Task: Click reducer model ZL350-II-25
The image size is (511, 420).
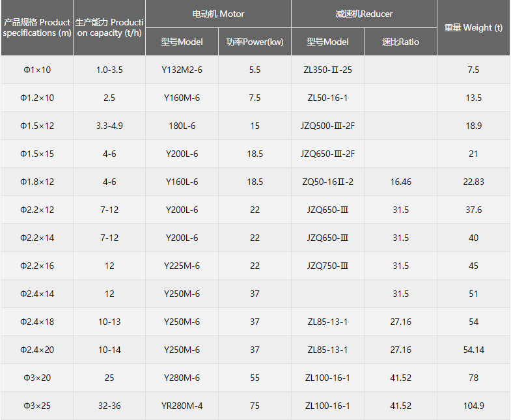Action: pyautogui.click(x=327, y=70)
